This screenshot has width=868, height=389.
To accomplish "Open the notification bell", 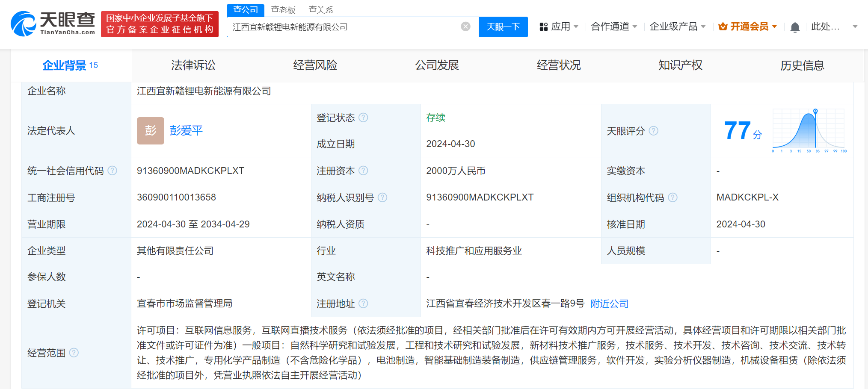I will [794, 27].
